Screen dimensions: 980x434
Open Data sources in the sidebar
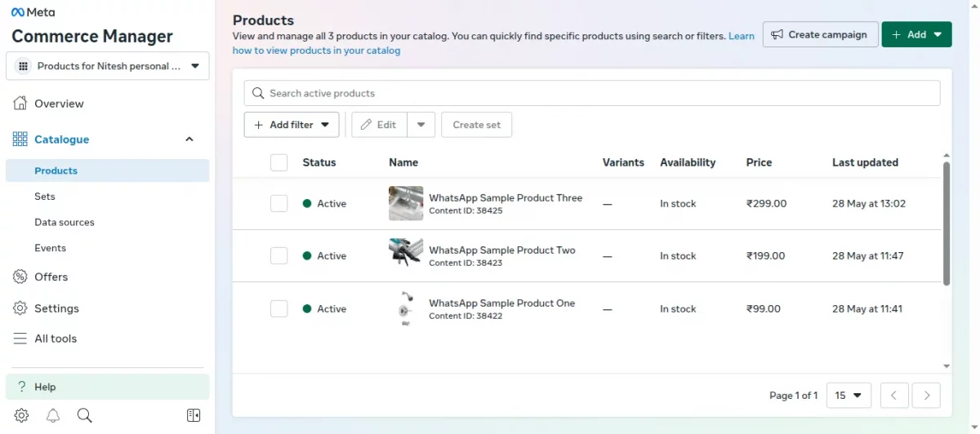(x=108, y=222)
